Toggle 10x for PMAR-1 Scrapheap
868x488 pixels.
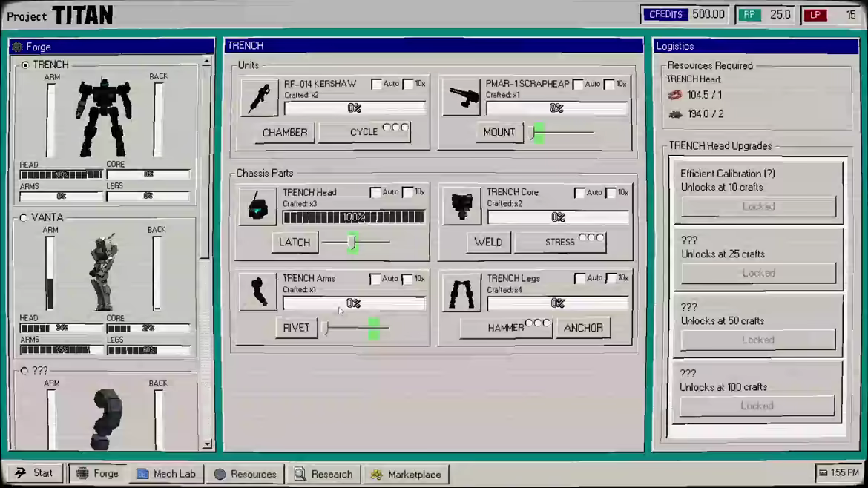coord(610,84)
